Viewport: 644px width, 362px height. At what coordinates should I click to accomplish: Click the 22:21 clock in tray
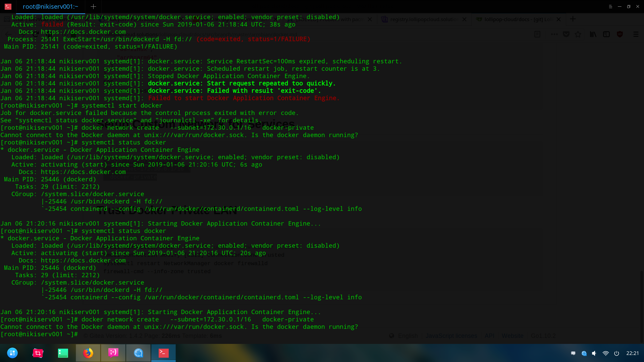point(632,353)
